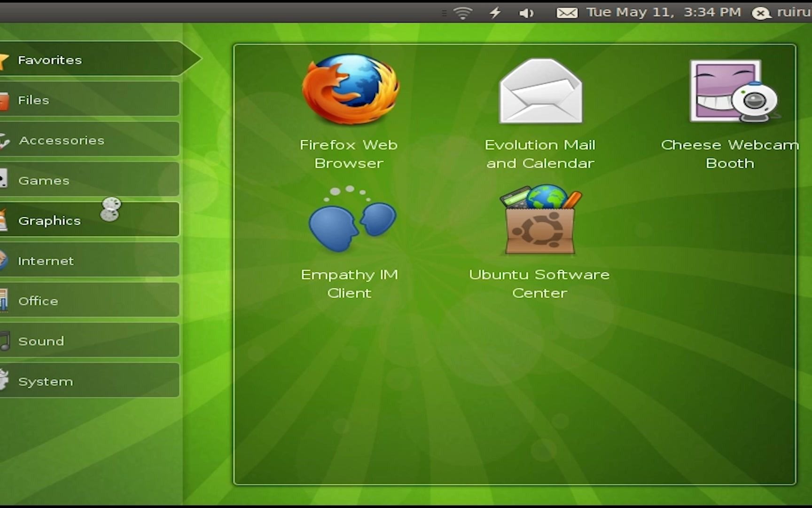
Task: Click the chart icon beside Office
Action: (x=4, y=301)
